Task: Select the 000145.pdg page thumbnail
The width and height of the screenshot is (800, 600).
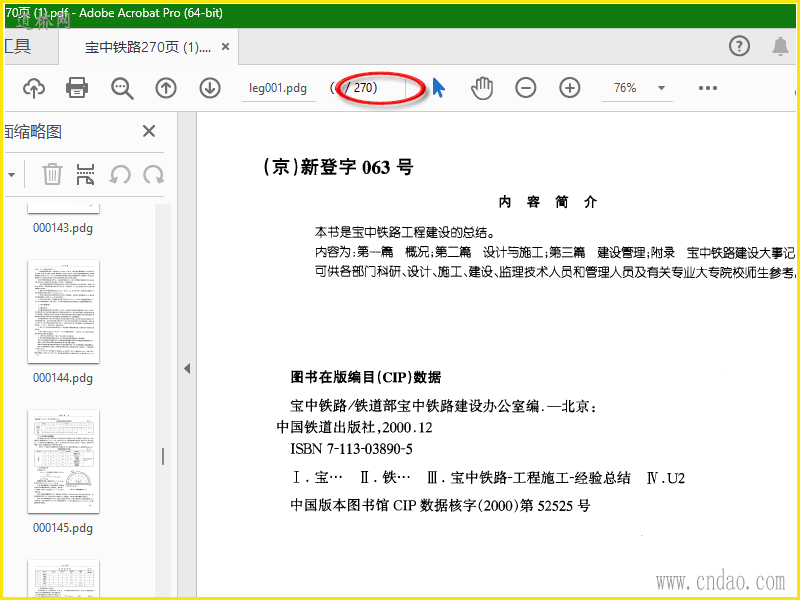Action: [63, 461]
